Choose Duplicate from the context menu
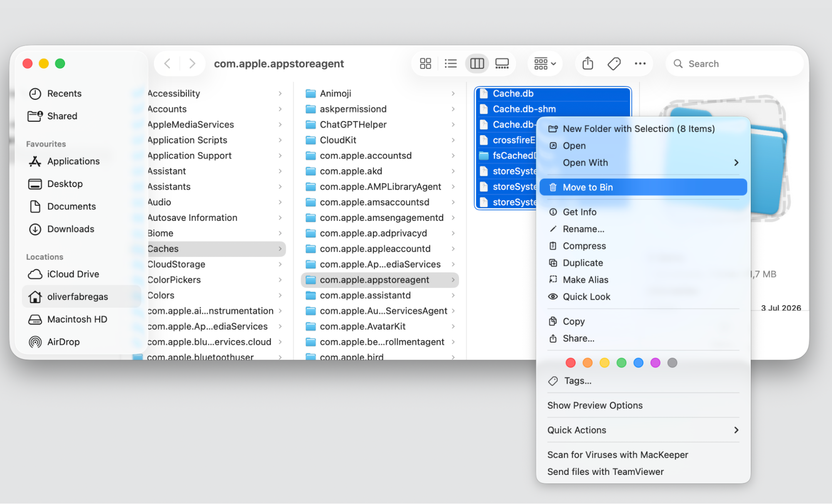 [643, 263]
